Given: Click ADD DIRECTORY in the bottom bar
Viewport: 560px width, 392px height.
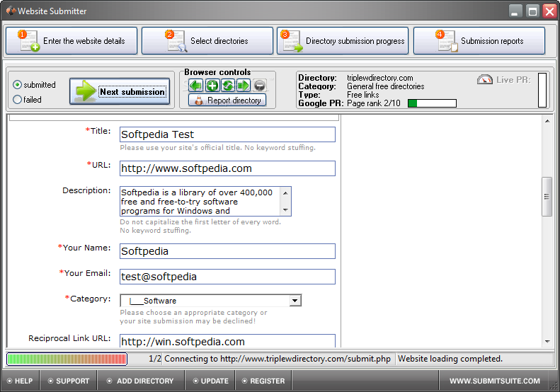Looking at the screenshot, I should tap(140, 381).
